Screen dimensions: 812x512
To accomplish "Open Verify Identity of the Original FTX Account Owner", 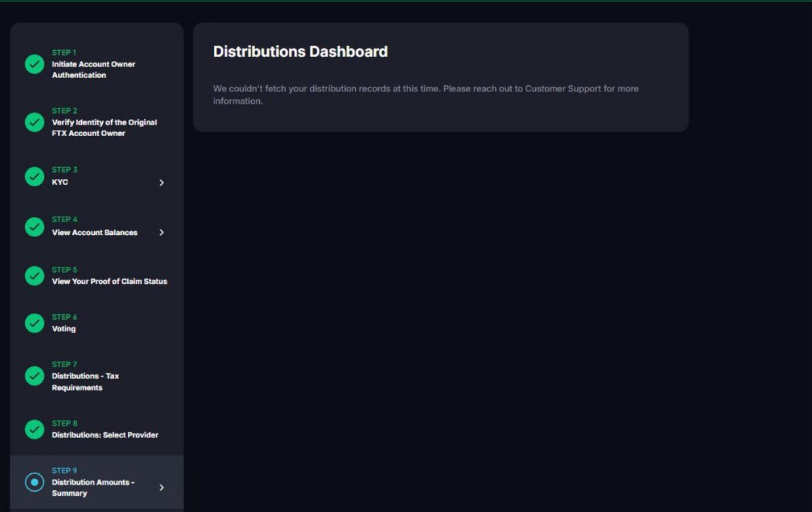I will tap(104, 128).
